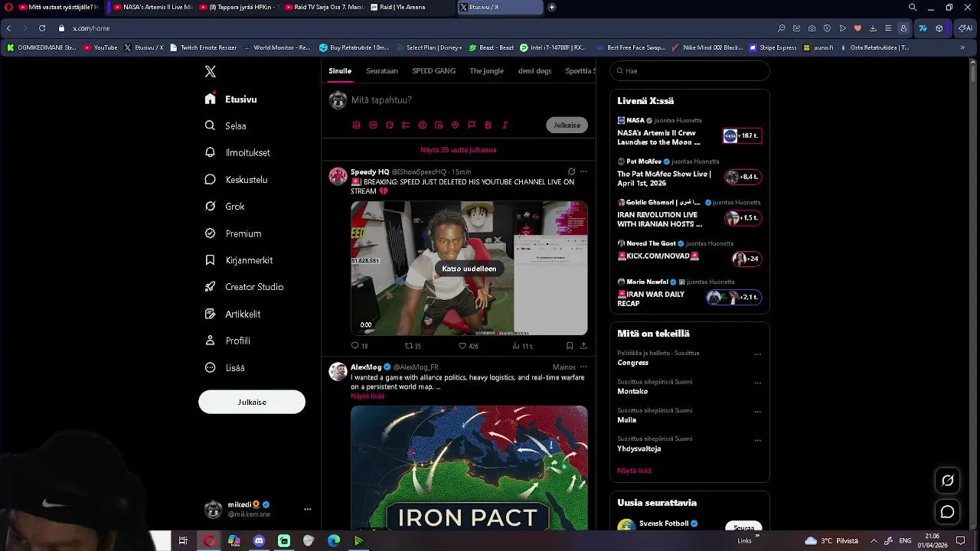Insert poll in post composer
The image size is (980, 551).
(406, 125)
